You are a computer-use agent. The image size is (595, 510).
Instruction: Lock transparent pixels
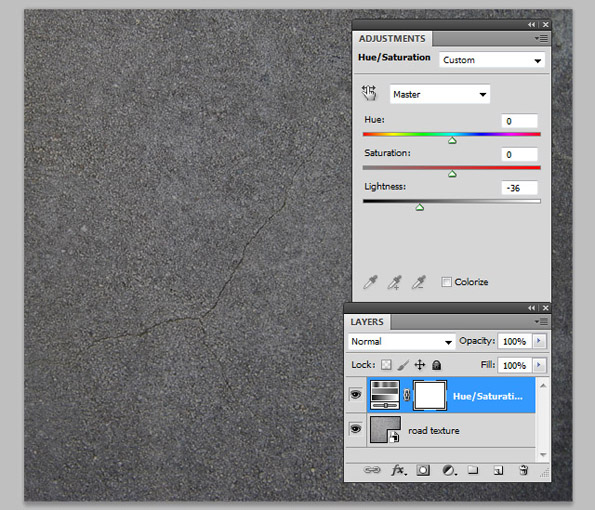tap(386, 365)
